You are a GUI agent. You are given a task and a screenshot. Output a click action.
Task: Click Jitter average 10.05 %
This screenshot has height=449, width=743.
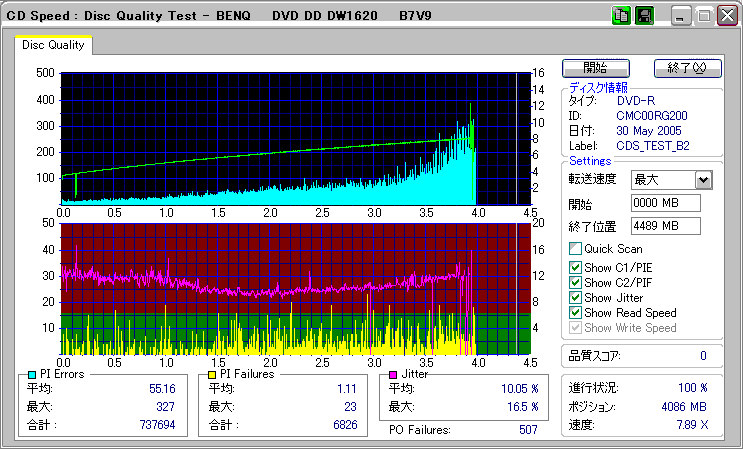(x=520, y=389)
